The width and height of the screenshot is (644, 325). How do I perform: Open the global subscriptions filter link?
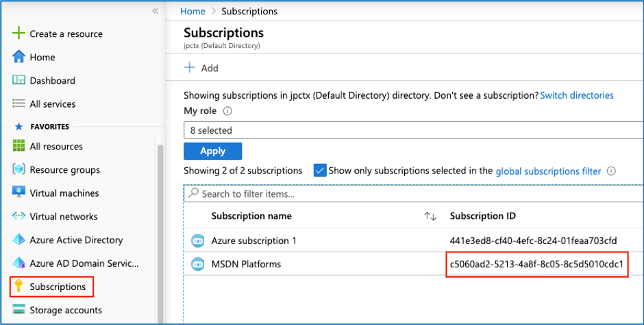(x=548, y=171)
